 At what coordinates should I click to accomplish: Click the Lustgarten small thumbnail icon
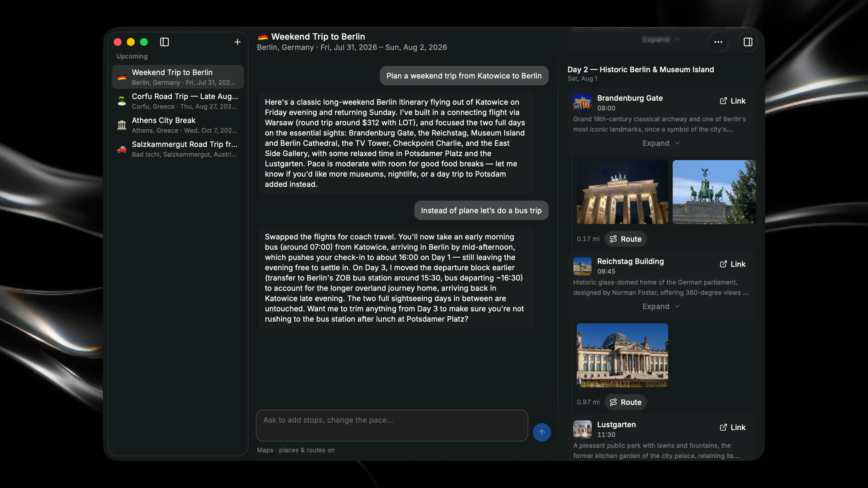click(x=582, y=429)
